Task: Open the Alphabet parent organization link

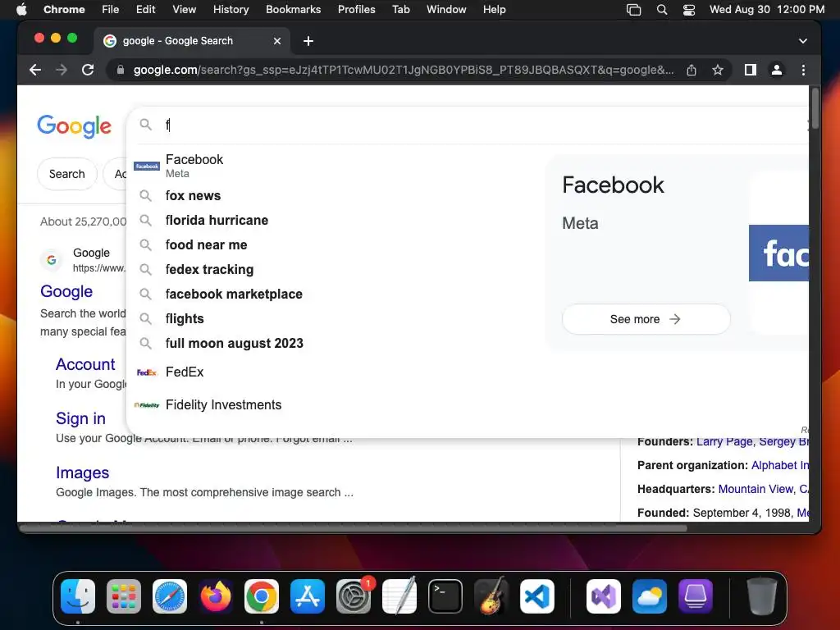Action: 780,466
